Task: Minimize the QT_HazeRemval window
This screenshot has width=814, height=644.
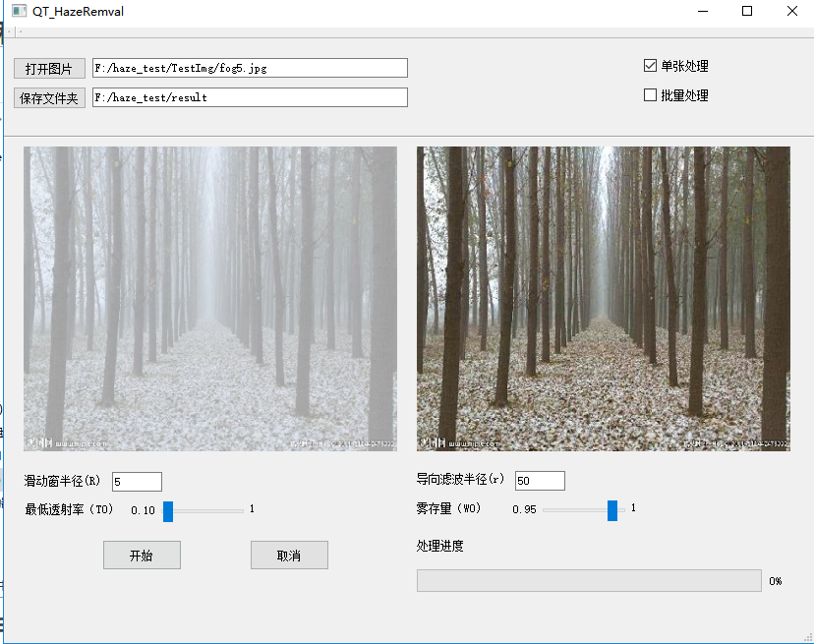Action: [702, 12]
